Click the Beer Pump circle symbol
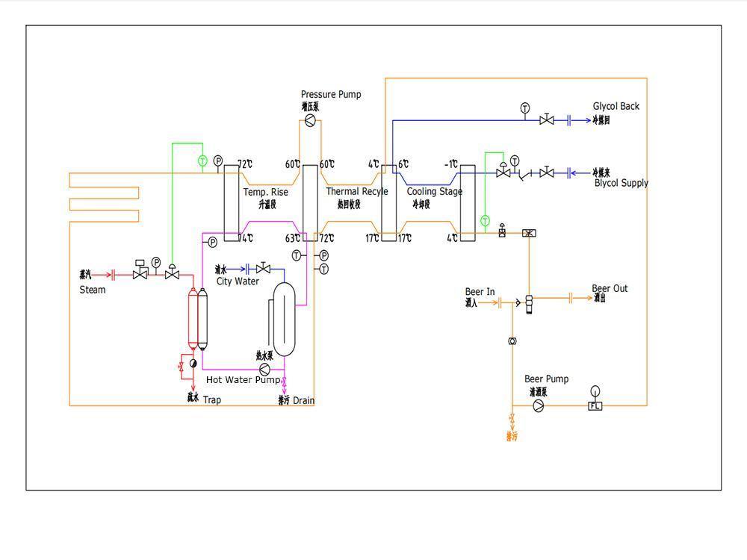 (x=538, y=405)
